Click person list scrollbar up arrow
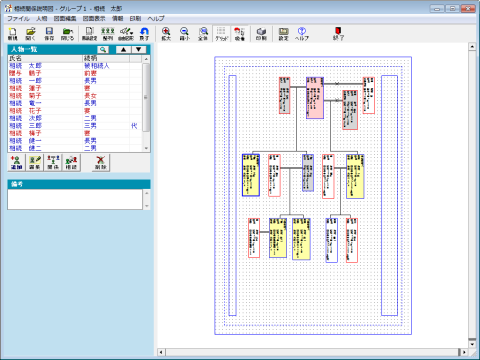This screenshot has width=480, height=360. (146, 59)
